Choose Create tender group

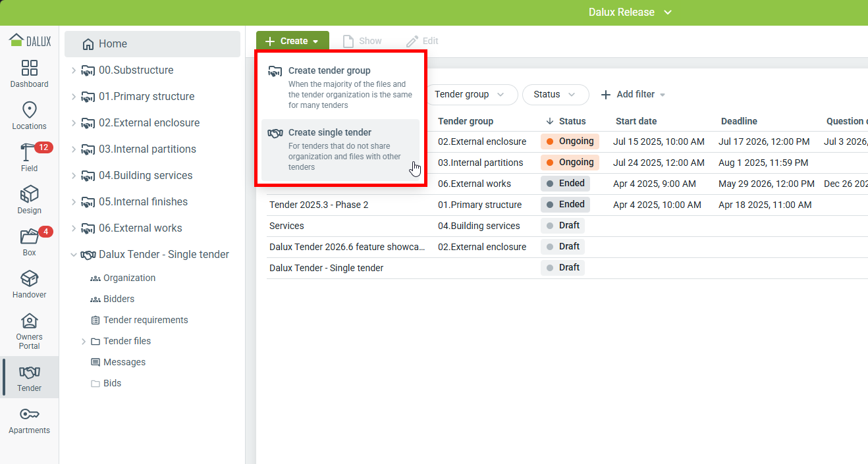point(340,87)
